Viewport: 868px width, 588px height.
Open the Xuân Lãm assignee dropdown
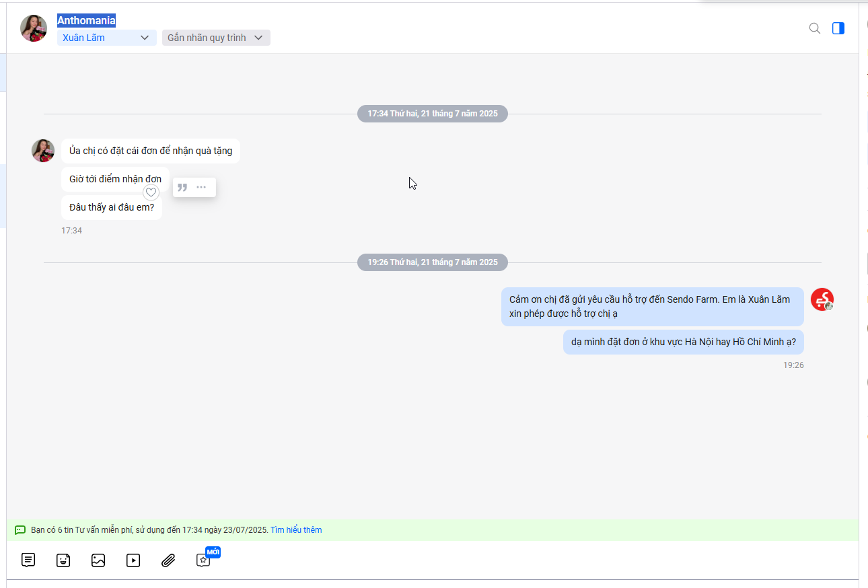[107, 38]
